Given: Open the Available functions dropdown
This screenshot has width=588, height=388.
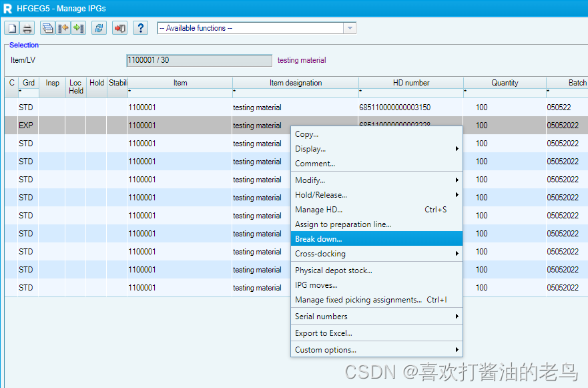Looking at the screenshot, I should (350, 28).
